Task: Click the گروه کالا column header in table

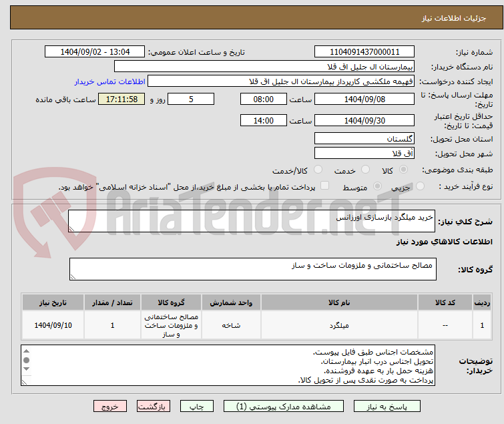Action: coord(171,302)
